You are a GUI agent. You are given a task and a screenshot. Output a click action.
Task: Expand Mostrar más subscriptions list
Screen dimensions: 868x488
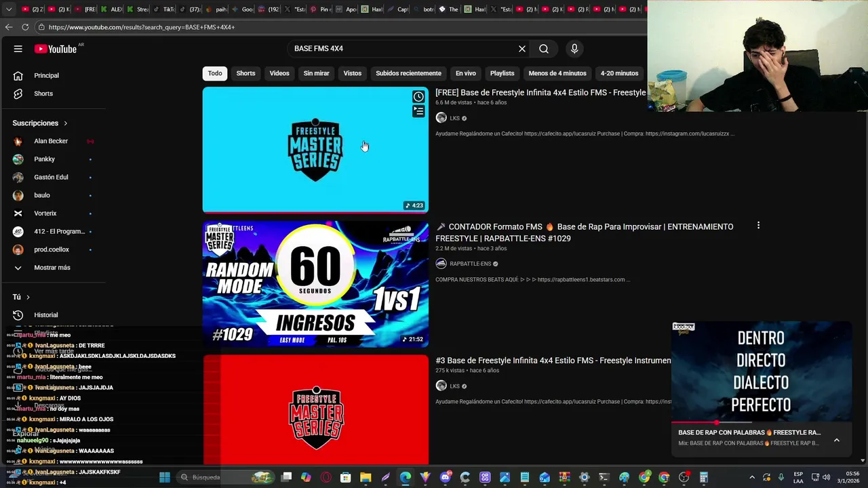[x=54, y=268]
